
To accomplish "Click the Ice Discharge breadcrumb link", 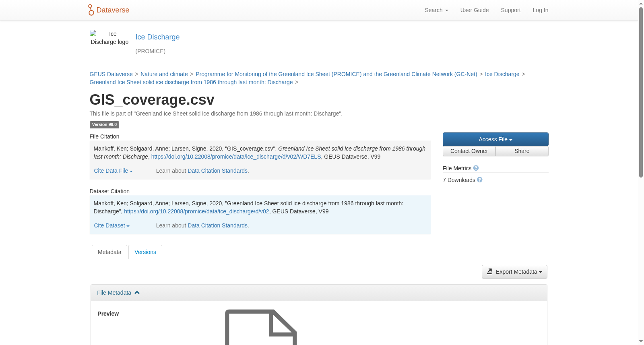I will pos(502,74).
